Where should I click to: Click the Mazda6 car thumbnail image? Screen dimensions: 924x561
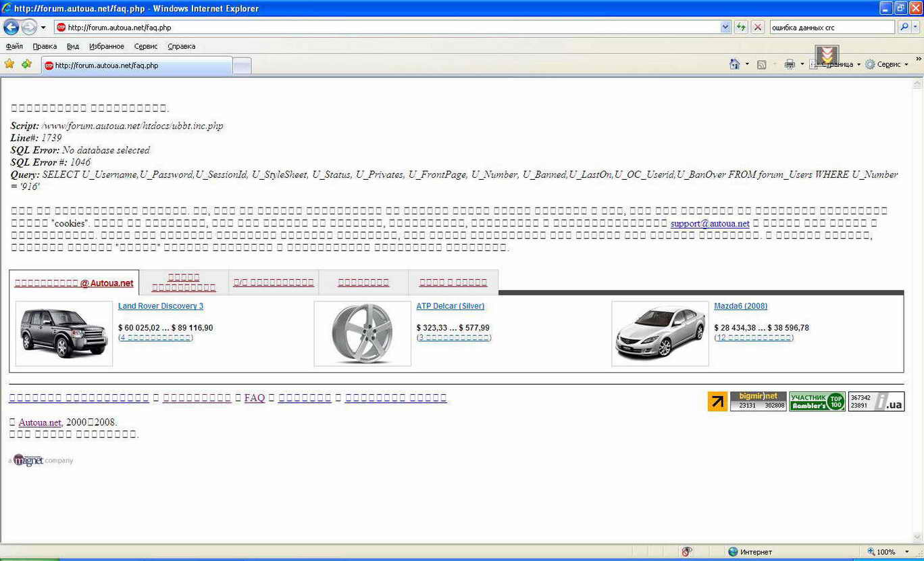pos(659,334)
